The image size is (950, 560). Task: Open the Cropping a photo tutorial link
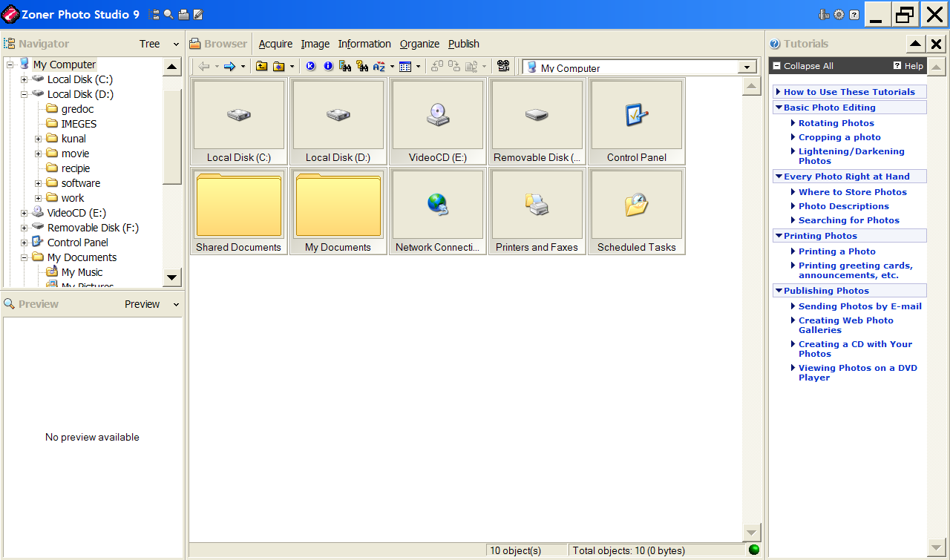(839, 137)
